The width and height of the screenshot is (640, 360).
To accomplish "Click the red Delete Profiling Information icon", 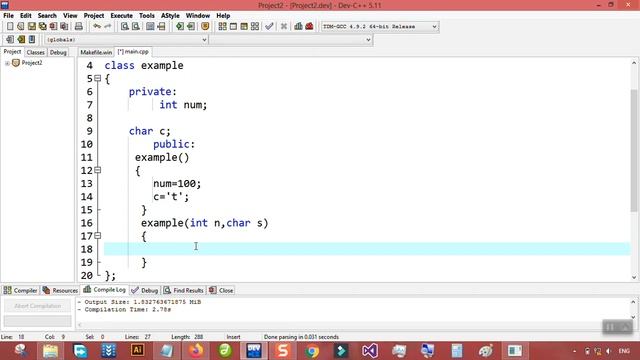I will coord(309,27).
